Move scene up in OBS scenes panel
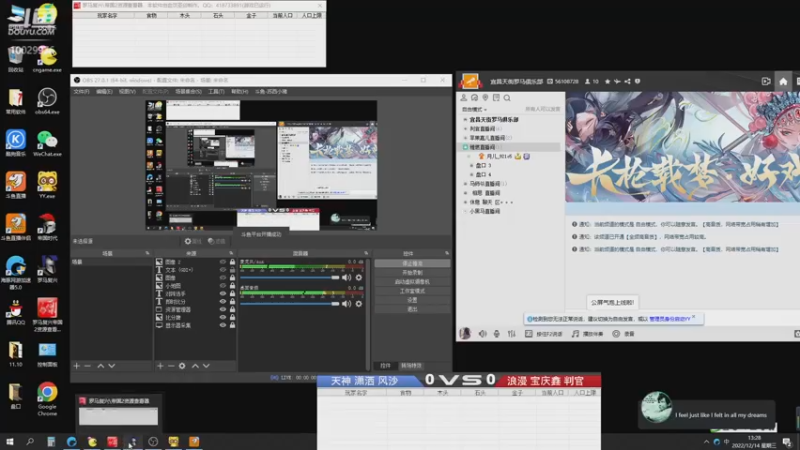The image size is (800, 450). pos(101,366)
